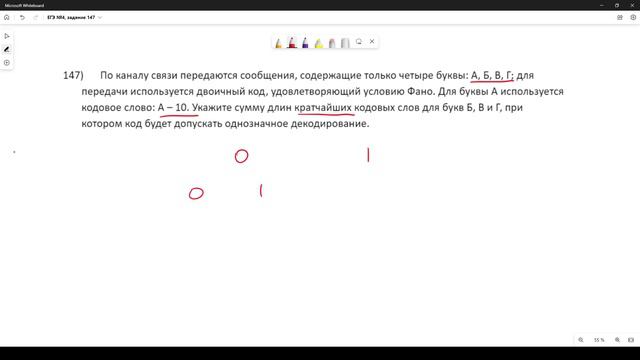The height and width of the screenshot is (360, 640).
Task: Click the 55 % zoom level
Action: pos(599,340)
